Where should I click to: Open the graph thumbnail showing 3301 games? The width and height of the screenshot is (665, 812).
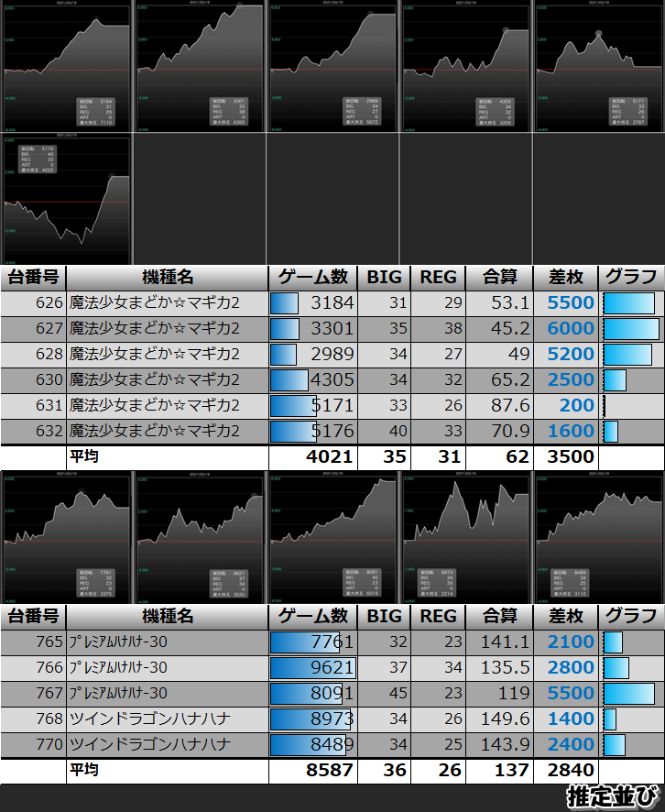click(x=200, y=66)
